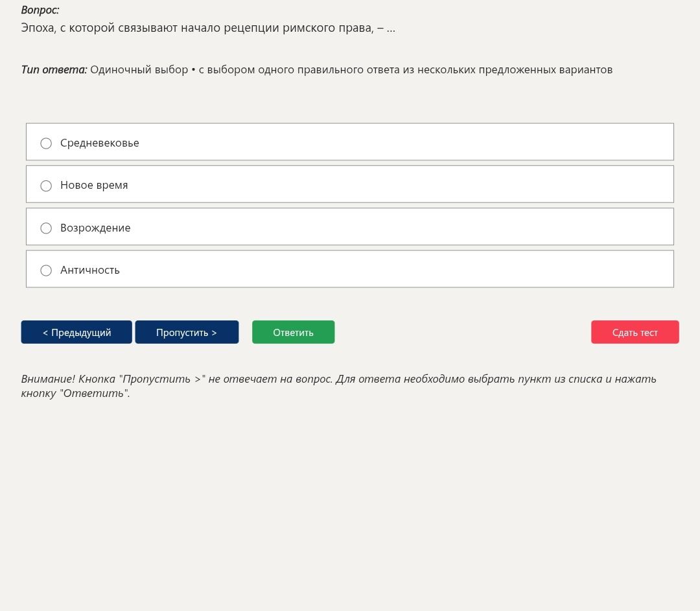This screenshot has height=611, width=700.
Task: Mark the Античность radio option
Action: click(46, 270)
